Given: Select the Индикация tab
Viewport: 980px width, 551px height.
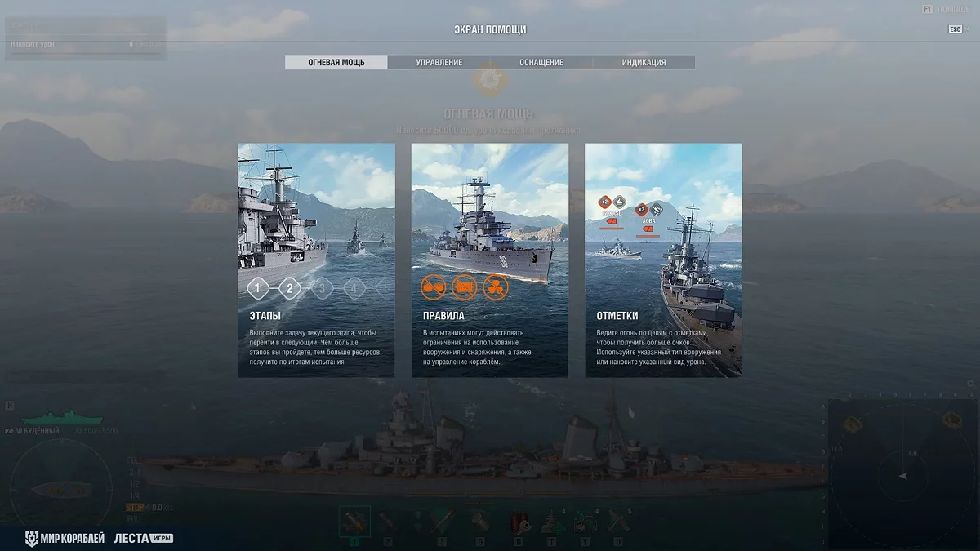Looking at the screenshot, I should [x=644, y=62].
